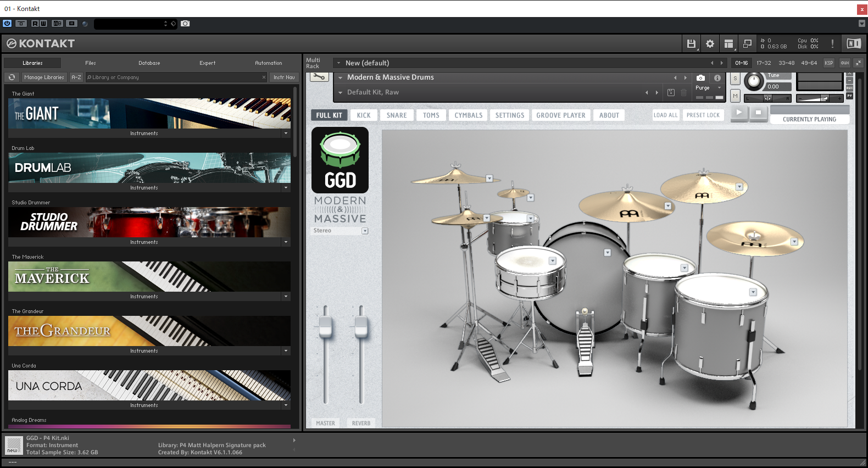Image resolution: width=868 pixels, height=468 pixels.
Task: Open the New (default) multi dropdown
Action: click(339, 63)
